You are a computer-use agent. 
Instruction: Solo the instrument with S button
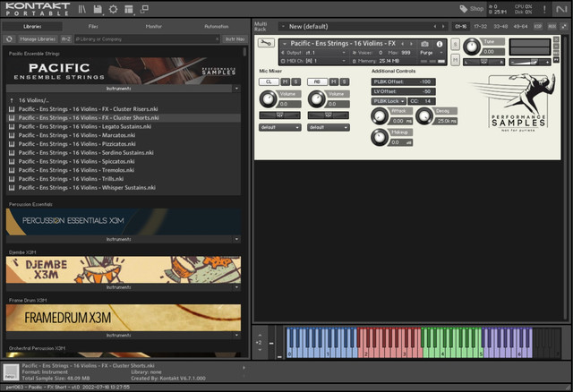[x=455, y=45]
